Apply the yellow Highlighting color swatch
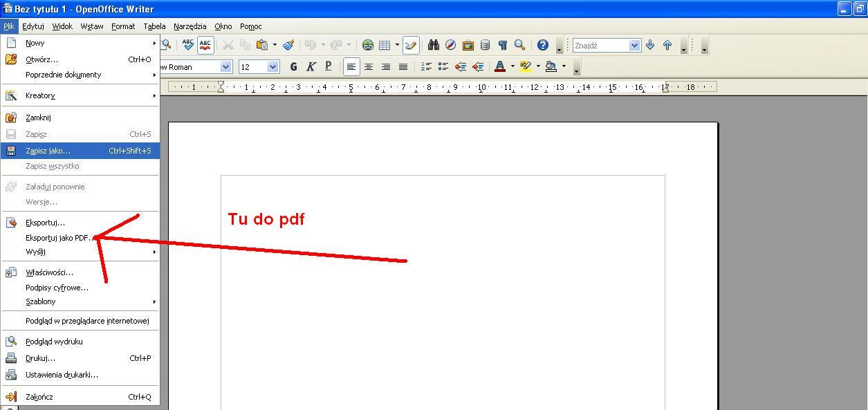Screen dimensions: 868x410 click(x=526, y=66)
